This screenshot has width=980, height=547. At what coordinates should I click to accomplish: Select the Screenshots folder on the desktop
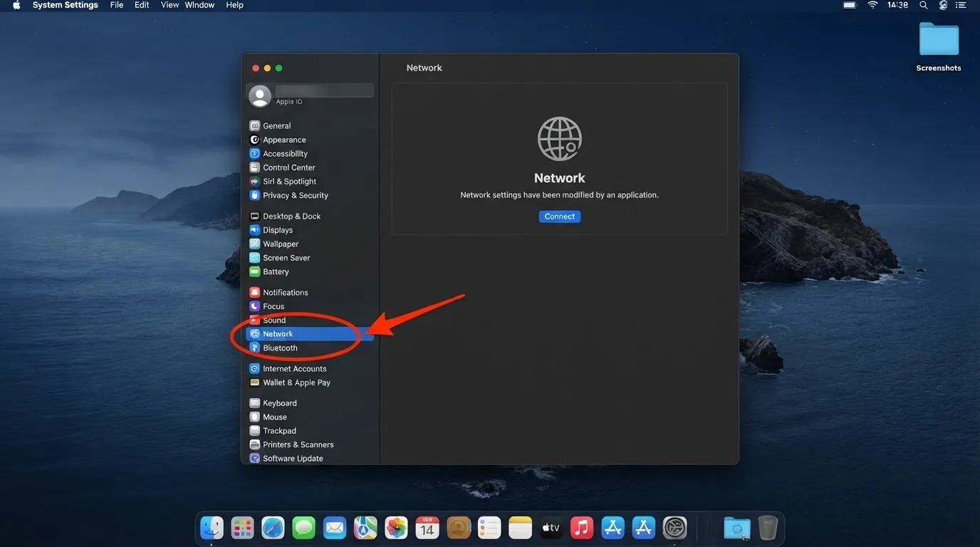coord(939,47)
